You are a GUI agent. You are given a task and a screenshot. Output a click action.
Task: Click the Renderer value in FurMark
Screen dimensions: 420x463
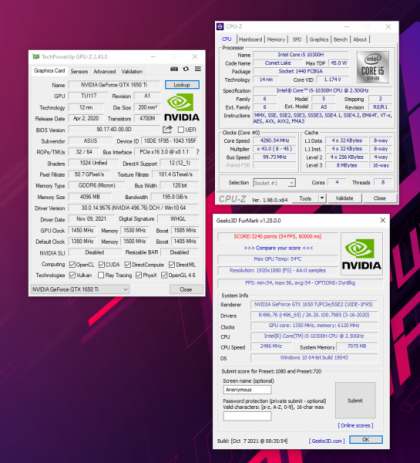[x=314, y=304]
